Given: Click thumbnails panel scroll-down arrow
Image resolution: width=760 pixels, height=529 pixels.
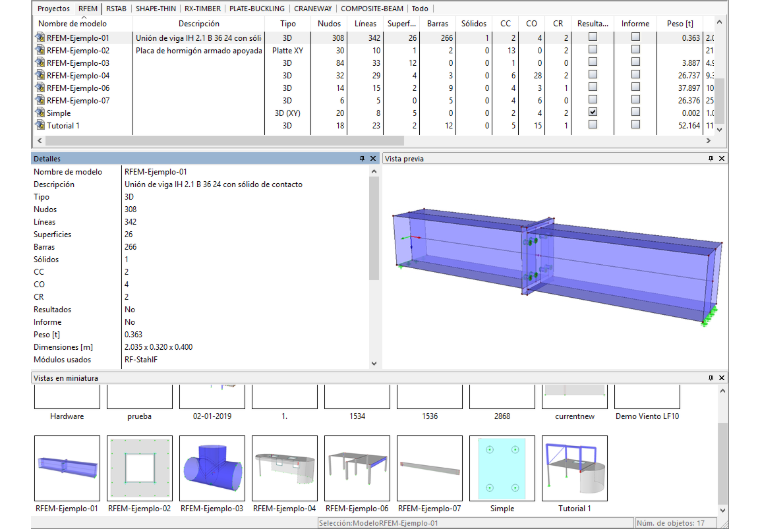Looking at the screenshot, I should click(x=722, y=511).
